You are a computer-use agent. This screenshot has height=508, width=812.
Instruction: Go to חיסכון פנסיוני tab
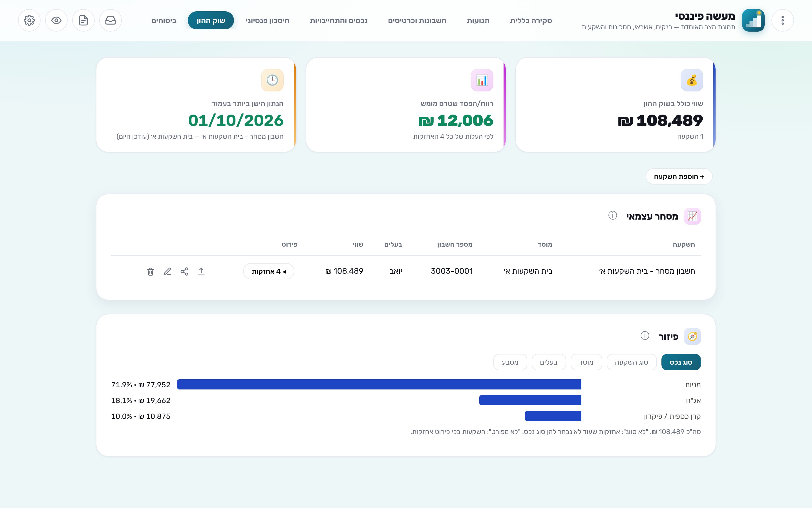click(x=267, y=21)
